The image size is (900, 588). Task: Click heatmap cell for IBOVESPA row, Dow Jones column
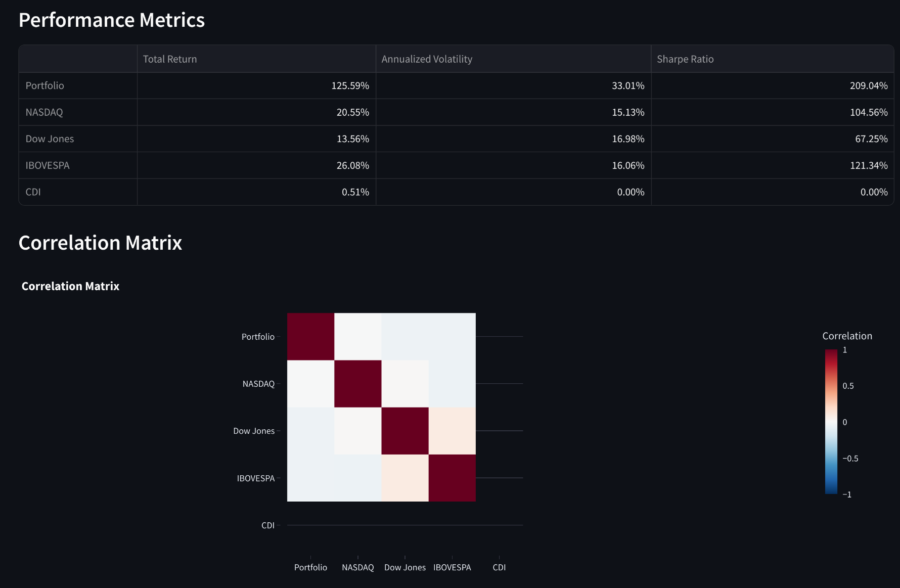click(x=405, y=478)
